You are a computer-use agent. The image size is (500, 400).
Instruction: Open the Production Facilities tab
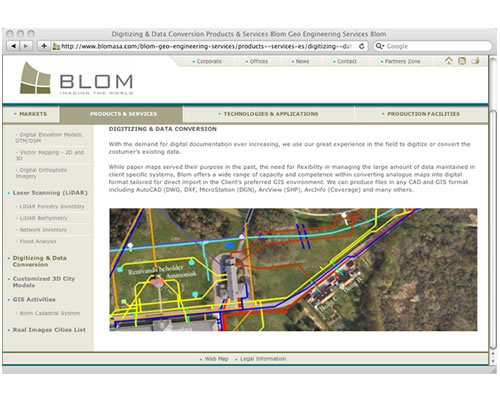point(421,114)
